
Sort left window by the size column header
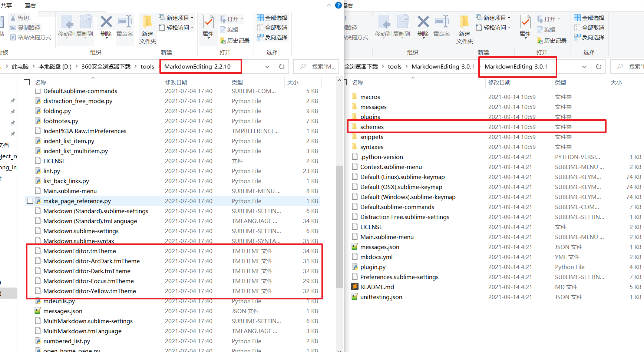click(293, 82)
